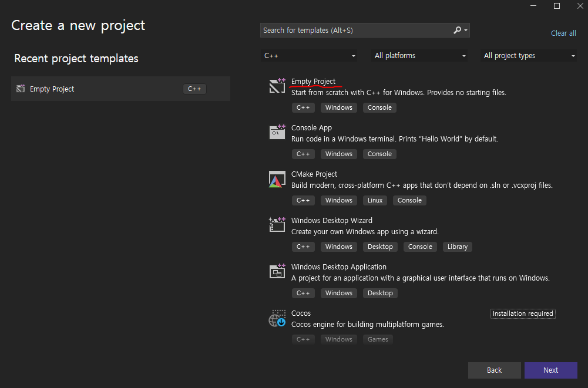Click C++ tag on recent Empty Project
588x388 pixels.
point(194,89)
